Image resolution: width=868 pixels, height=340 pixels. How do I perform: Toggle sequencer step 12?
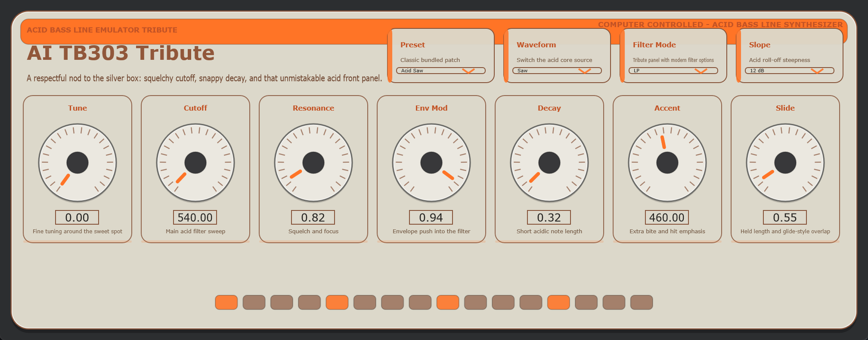[x=531, y=302]
